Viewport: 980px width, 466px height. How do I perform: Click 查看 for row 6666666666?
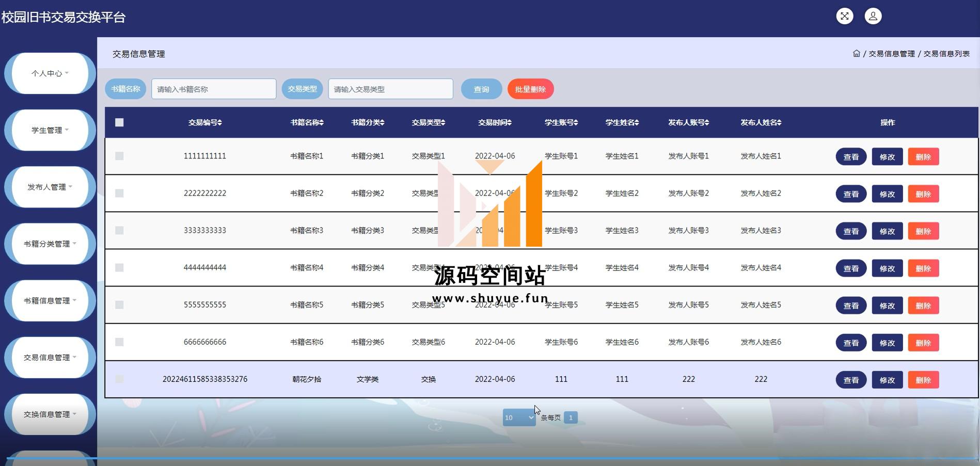[851, 343]
